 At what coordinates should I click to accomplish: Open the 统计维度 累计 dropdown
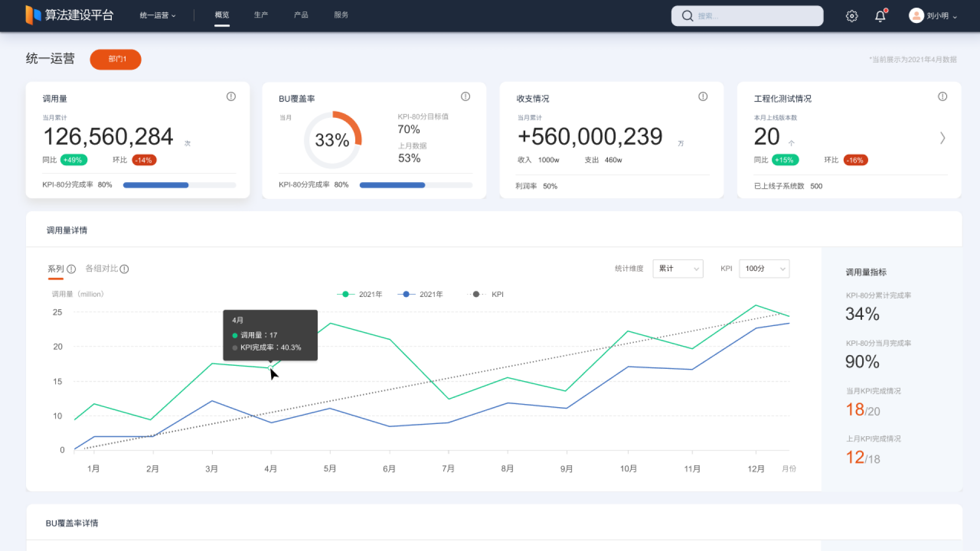pos(678,269)
